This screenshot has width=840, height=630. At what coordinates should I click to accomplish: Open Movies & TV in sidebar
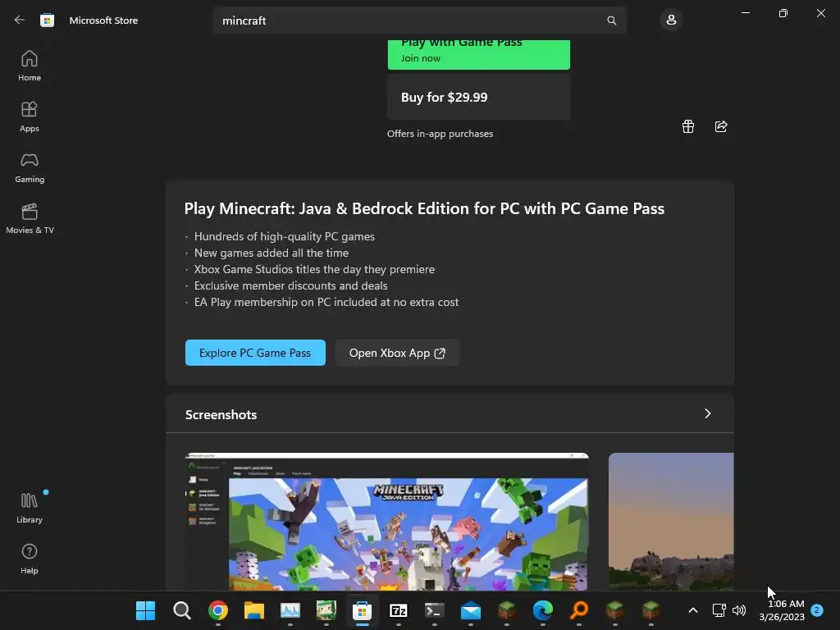tap(30, 218)
